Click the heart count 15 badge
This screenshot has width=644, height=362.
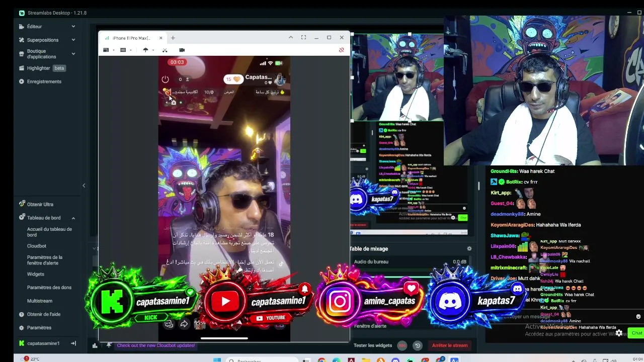(x=233, y=79)
